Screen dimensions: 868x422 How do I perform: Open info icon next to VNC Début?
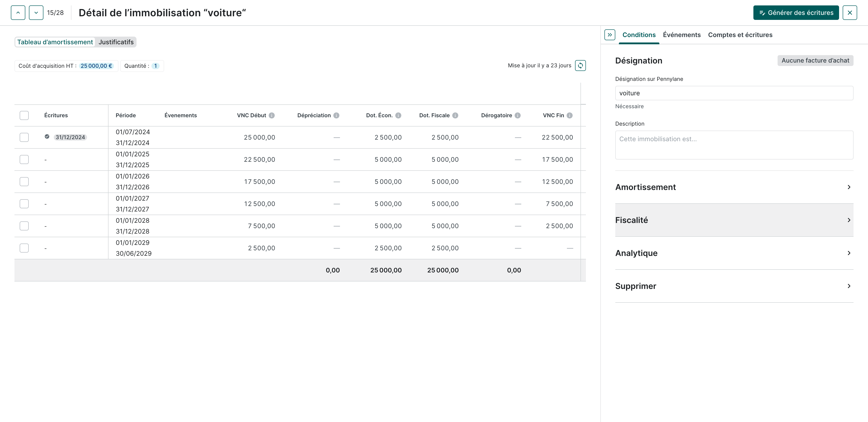(271, 115)
